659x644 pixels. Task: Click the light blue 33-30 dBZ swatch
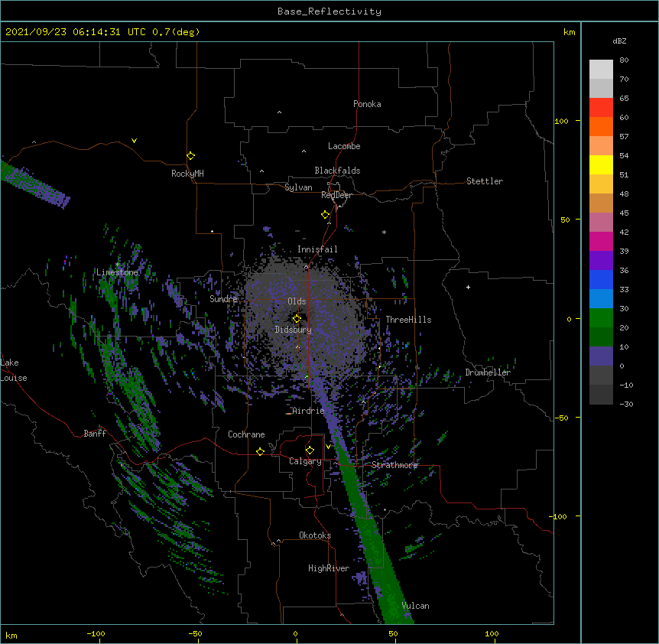click(x=601, y=298)
